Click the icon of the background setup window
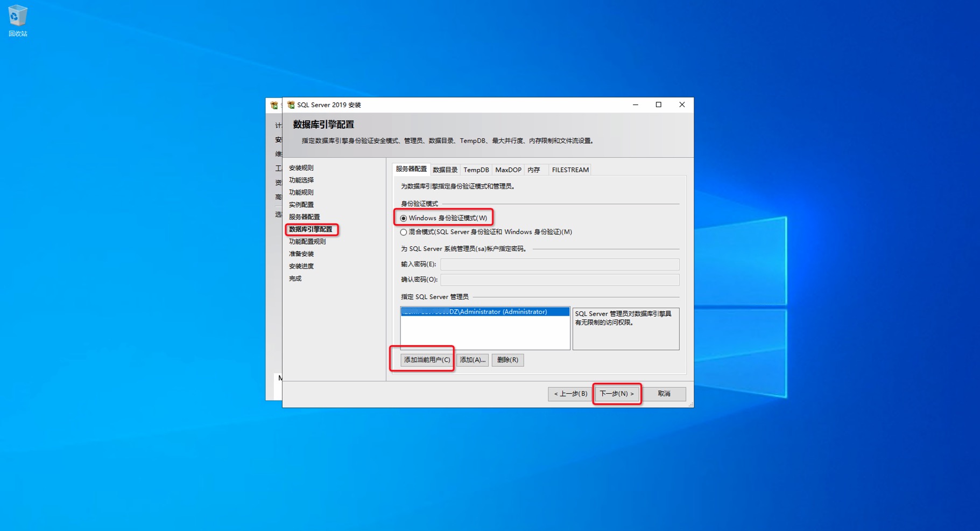This screenshot has height=531, width=980. coord(274,105)
